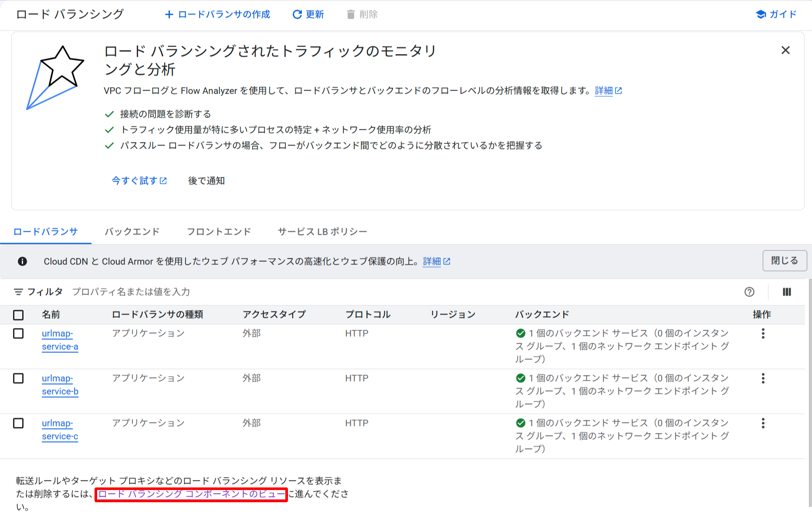
Task: Click the 更新 refresh button
Action: [x=308, y=14]
